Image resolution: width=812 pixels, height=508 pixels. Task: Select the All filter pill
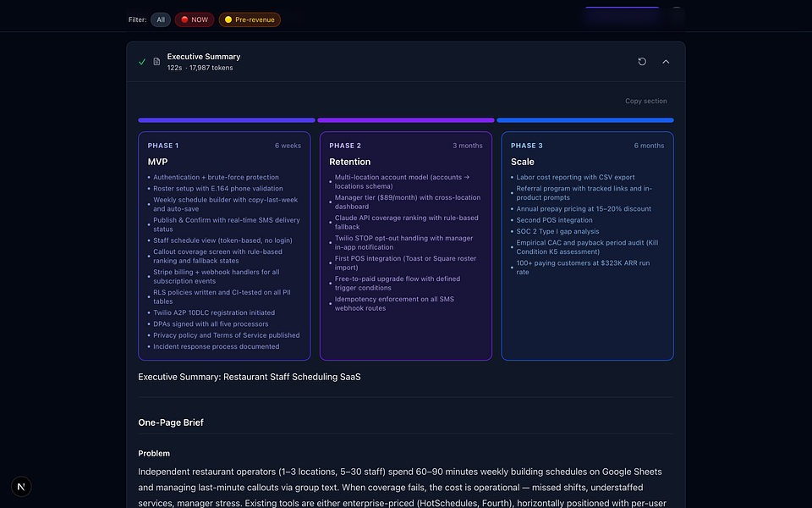(161, 19)
